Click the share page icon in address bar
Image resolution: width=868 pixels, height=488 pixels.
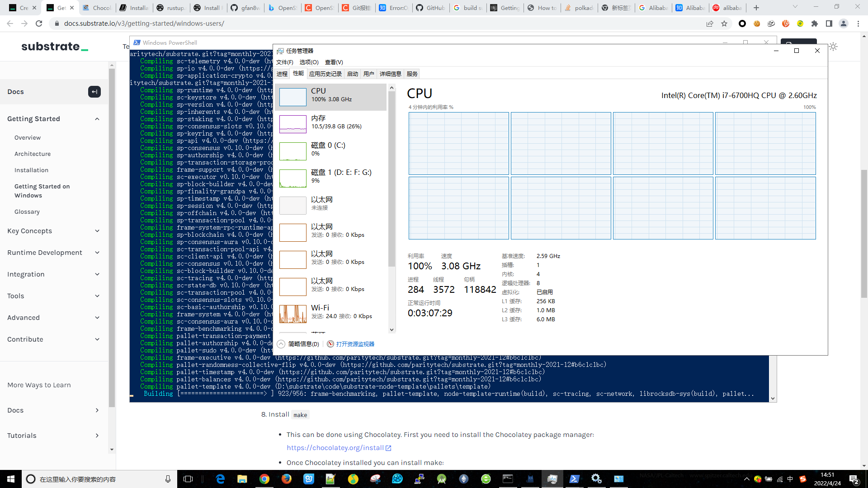(x=710, y=23)
